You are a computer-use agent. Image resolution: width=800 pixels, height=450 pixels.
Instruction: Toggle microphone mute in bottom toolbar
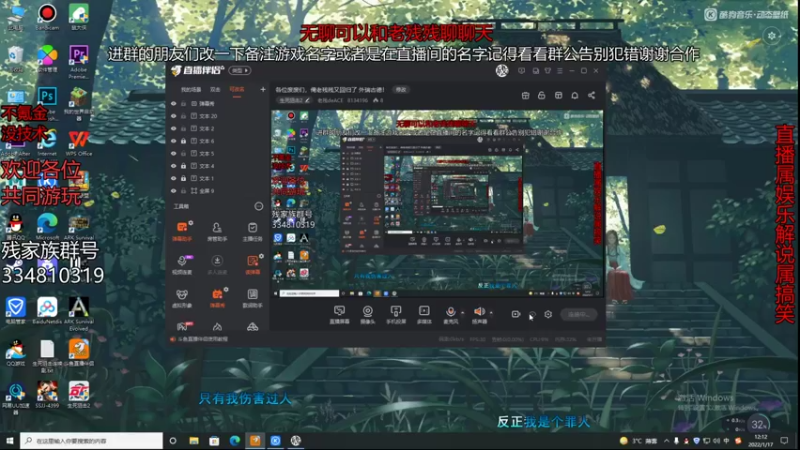click(451, 314)
